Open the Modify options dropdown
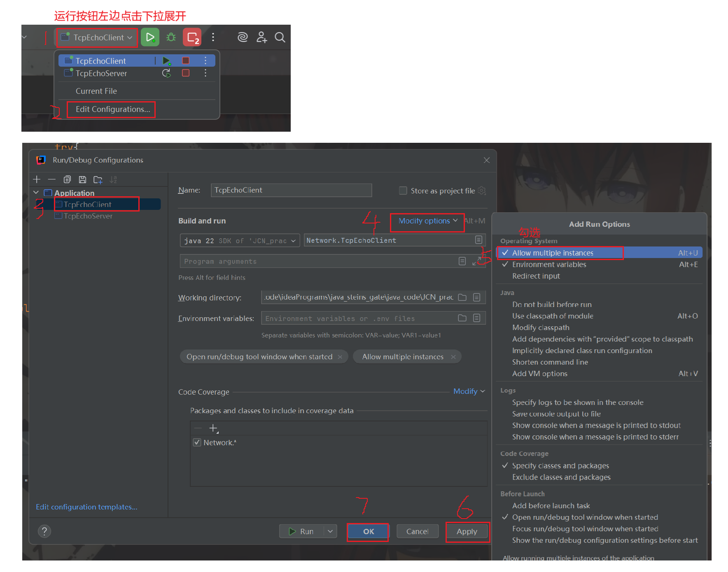728x572 pixels. 428,221
